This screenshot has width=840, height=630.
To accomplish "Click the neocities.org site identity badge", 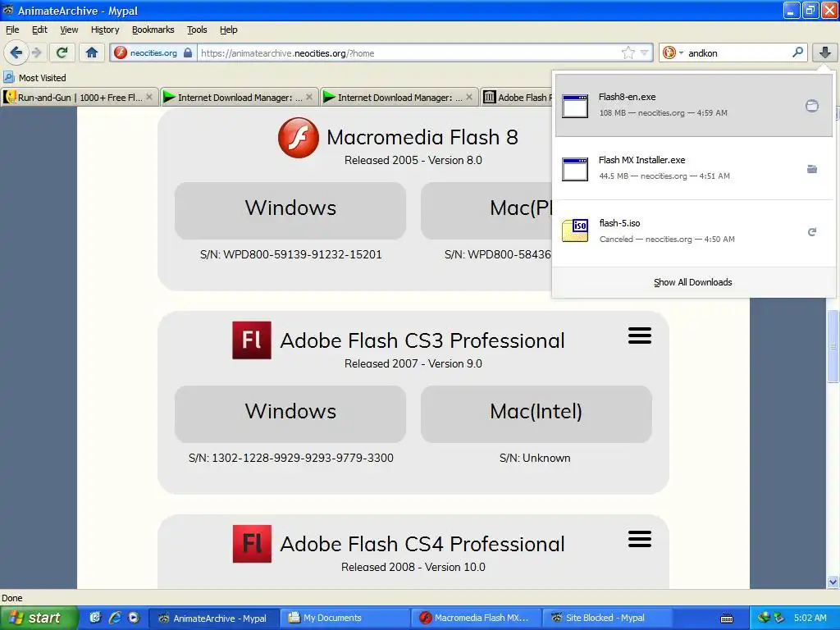I will 153,53.
